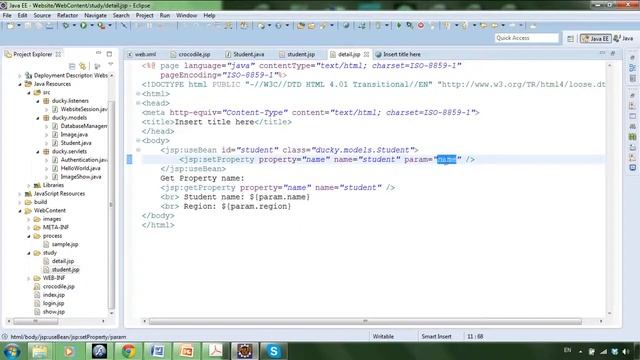Screen dimensions: 640x360
Task: Open Google Chrome from the taskbar
Action: pyautogui.click(x=128, y=351)
